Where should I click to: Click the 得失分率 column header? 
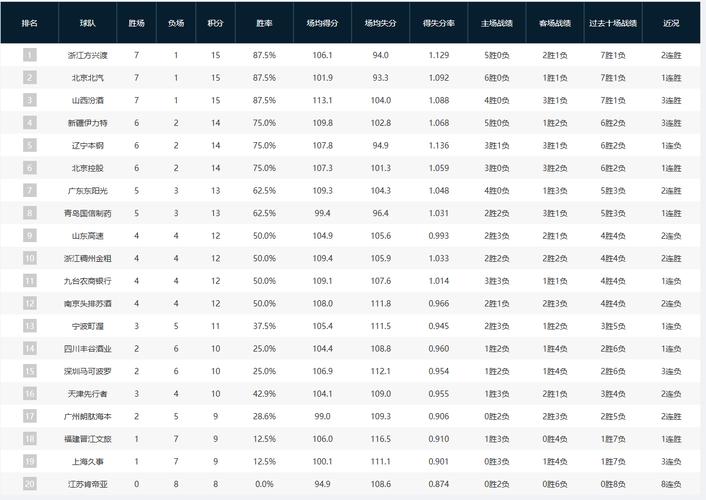click(x=439, y=23)
